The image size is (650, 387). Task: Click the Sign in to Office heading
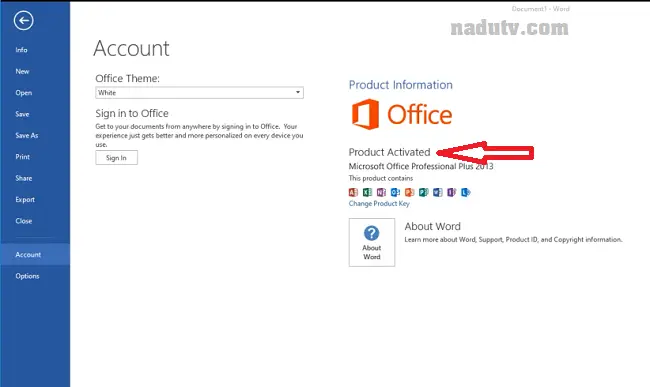(132, 113)
